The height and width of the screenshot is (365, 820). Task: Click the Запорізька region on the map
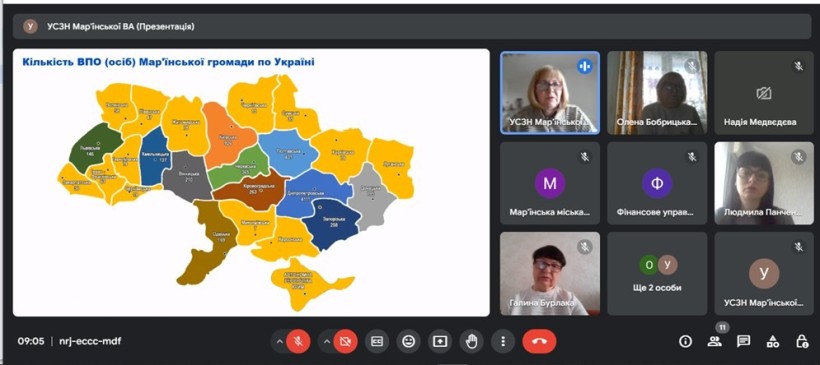click(x=332, y=220)
